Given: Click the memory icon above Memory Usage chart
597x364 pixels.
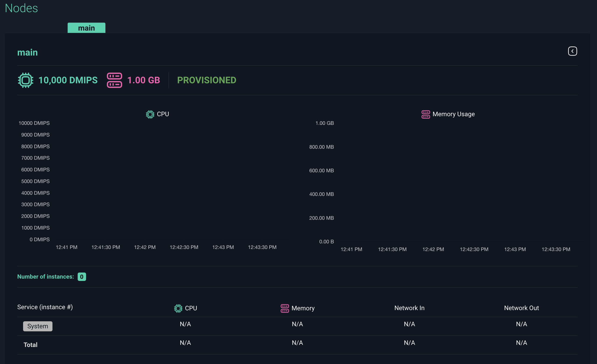Looking at the screenshot, I should (425, 114).
